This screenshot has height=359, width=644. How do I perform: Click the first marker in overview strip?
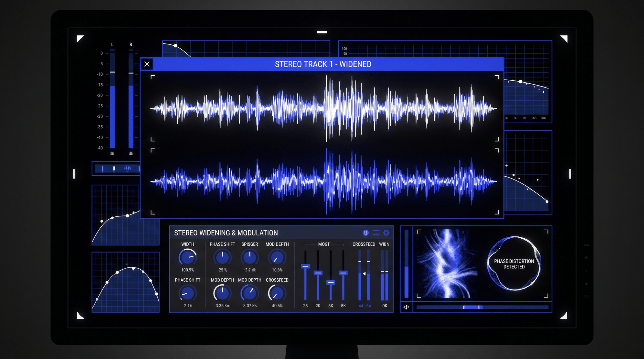(x=103, y=168)
